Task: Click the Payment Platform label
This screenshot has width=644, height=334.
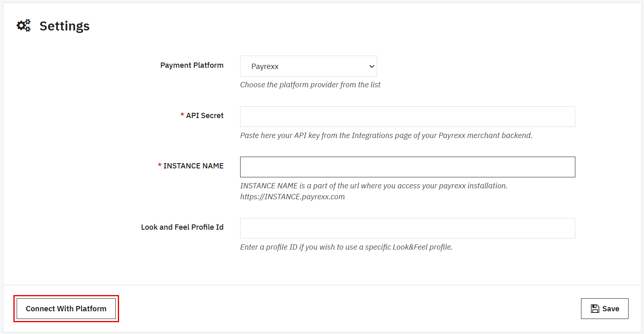Action: [x=192, y=65]
